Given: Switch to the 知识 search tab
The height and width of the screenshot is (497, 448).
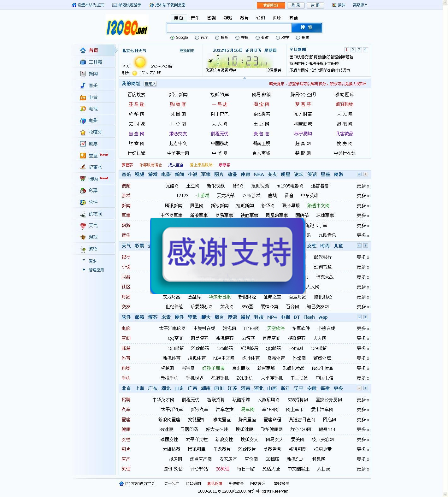Looking at the screenshot, I should (x=261, y=18).
